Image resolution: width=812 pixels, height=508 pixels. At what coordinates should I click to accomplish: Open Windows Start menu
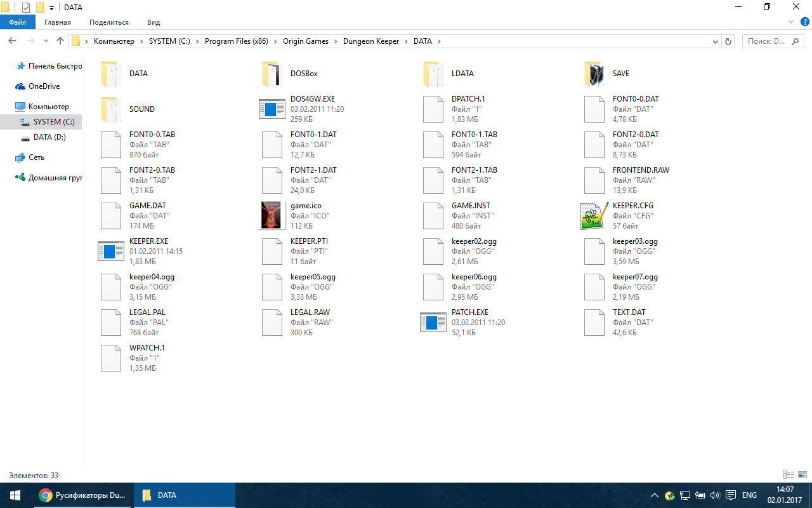(15, 495)
